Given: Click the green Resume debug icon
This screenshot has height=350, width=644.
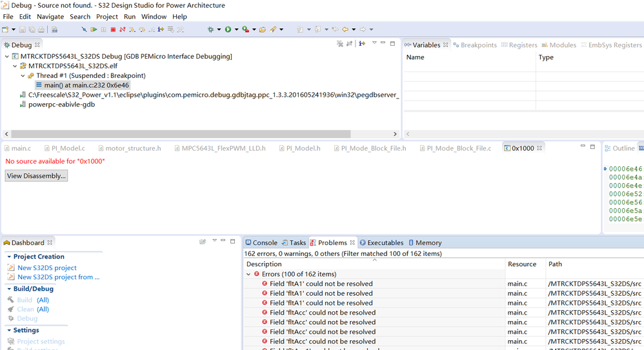Looking at the screenshot, I should 94,30.
